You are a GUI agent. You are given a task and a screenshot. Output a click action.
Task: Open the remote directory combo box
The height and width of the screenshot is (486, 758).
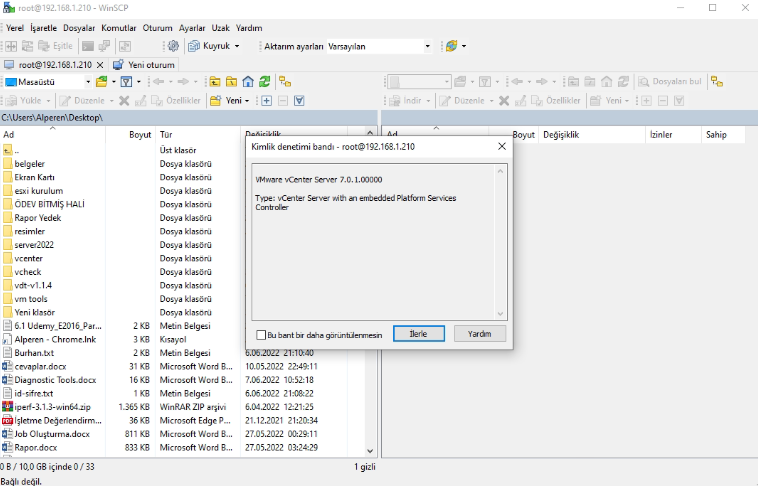coord(419,82)
